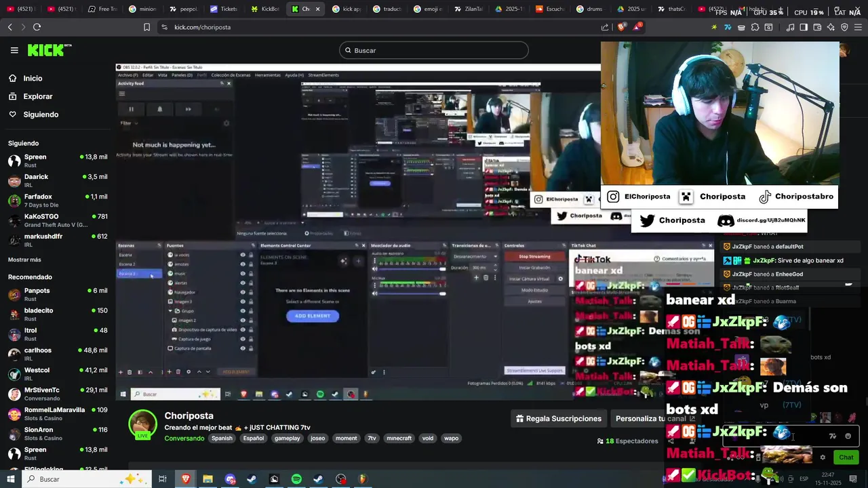Mute 'Audio del escritorio' speaker in OBS mixer

point(374,268)
